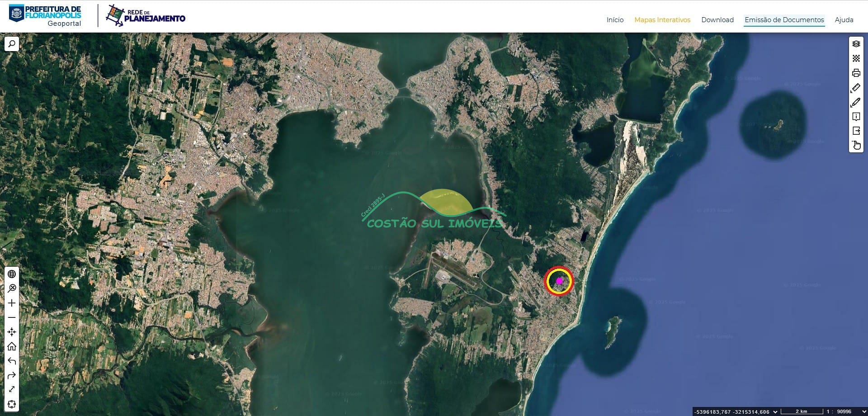Click the magenta marker on the map
This screenshot has width=868, height=416.
(x=559, y=281)
